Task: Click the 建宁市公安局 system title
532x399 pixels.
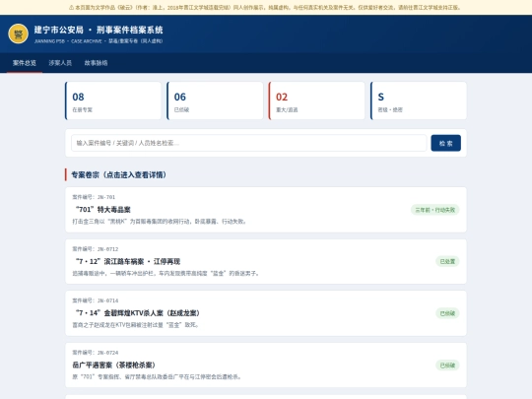Action: pos(99,30)
